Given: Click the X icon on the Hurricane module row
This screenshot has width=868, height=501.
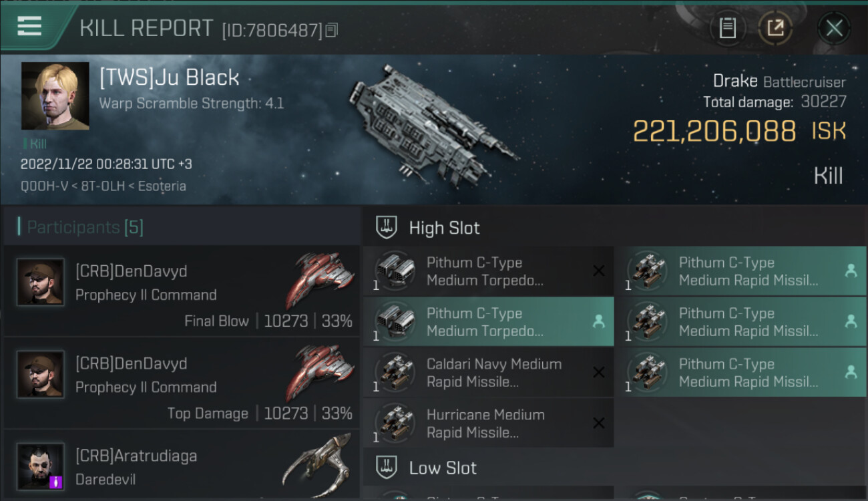Looking at the screenshot, I should point(599,423).
